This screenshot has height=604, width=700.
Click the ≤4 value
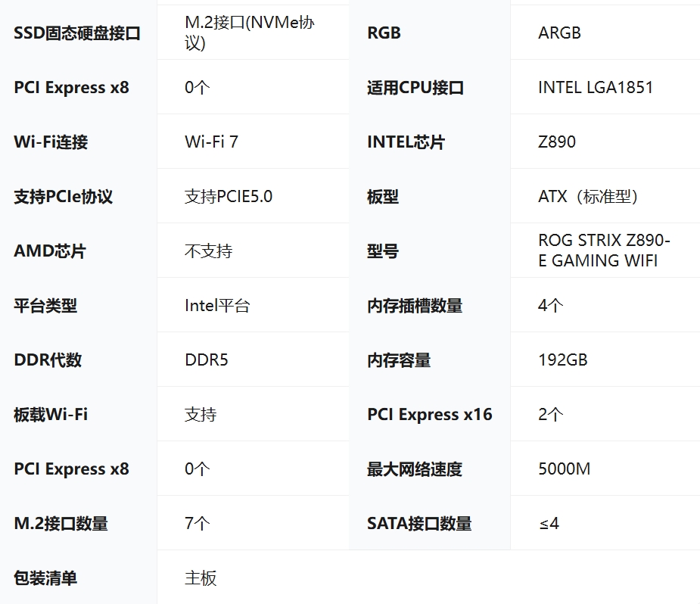[x=549, y=524]
